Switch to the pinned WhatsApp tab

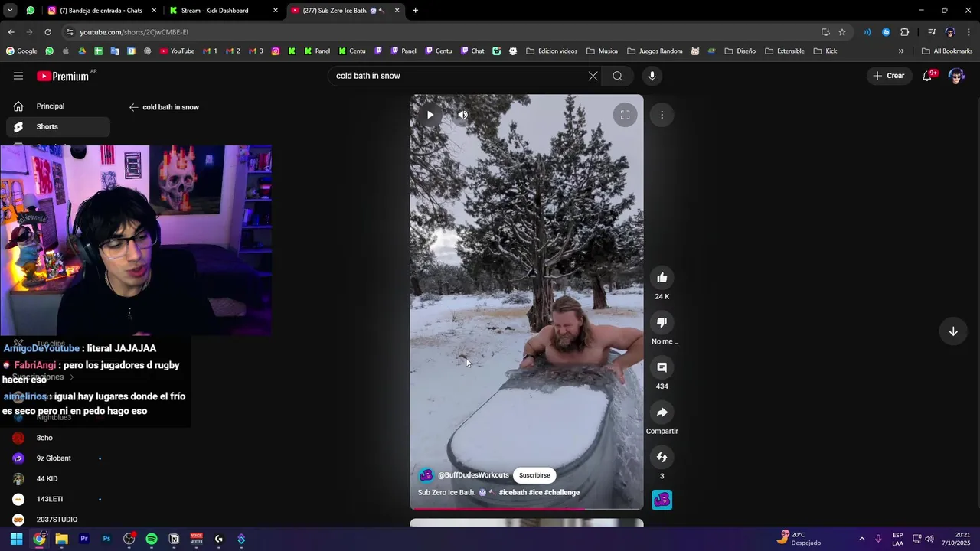[x=30, y=11]
